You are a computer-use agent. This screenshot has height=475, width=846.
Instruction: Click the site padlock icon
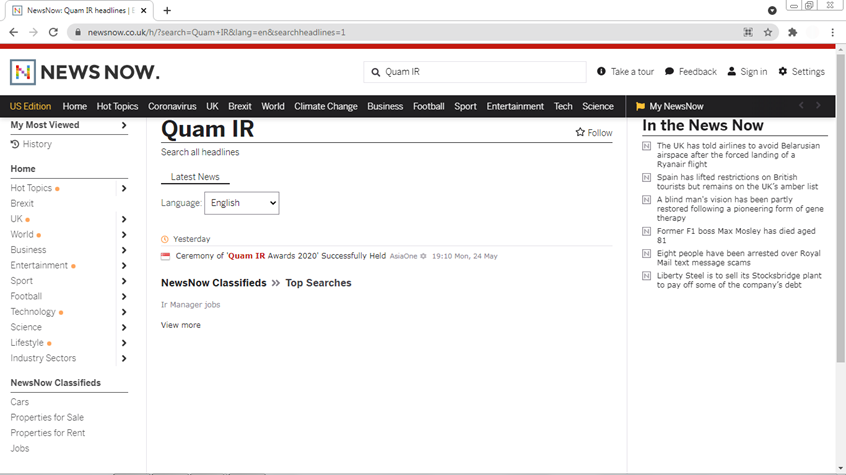(x=78, y=32)
